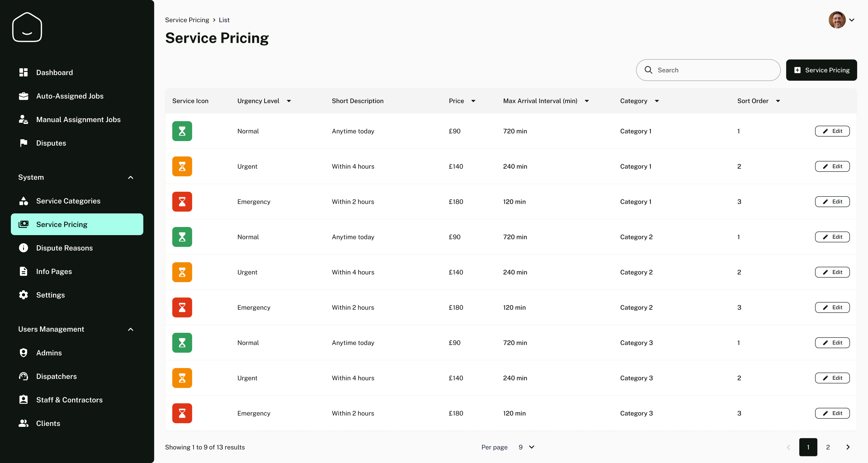Viewport: 868px width, 463px height.
Task: Sort by Urgency Level column arrow
Action: [x=289, y=101]
